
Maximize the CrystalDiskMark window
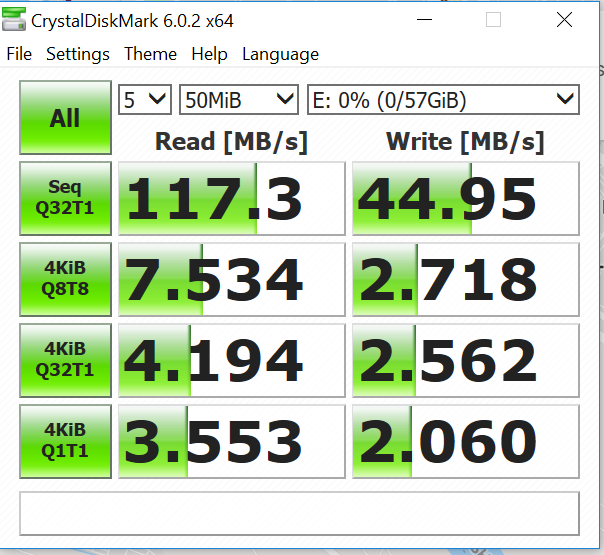pyautogui.click(x=493, y=19)
